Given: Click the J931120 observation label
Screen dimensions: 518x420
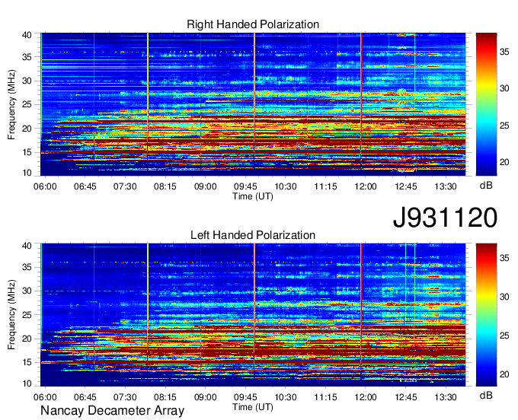Looking at the screenshot, I should pyautogui.click(x=445, y=218).
